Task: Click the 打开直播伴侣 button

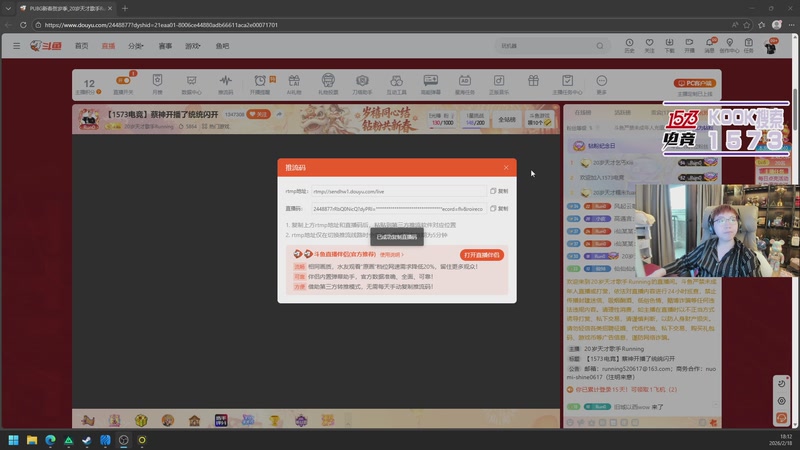Action: 482,255
